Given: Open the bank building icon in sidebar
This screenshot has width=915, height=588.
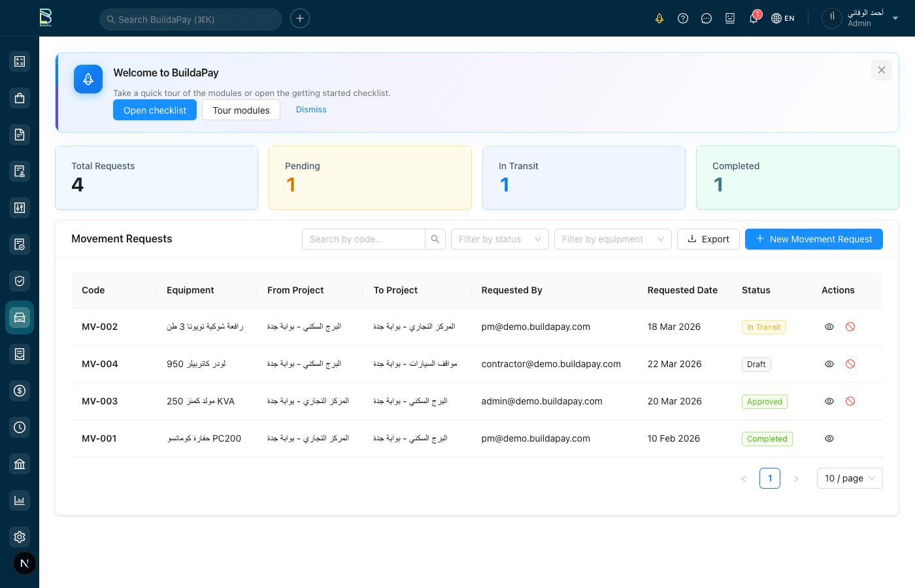Looking at the screenshot, I should 20,464.
